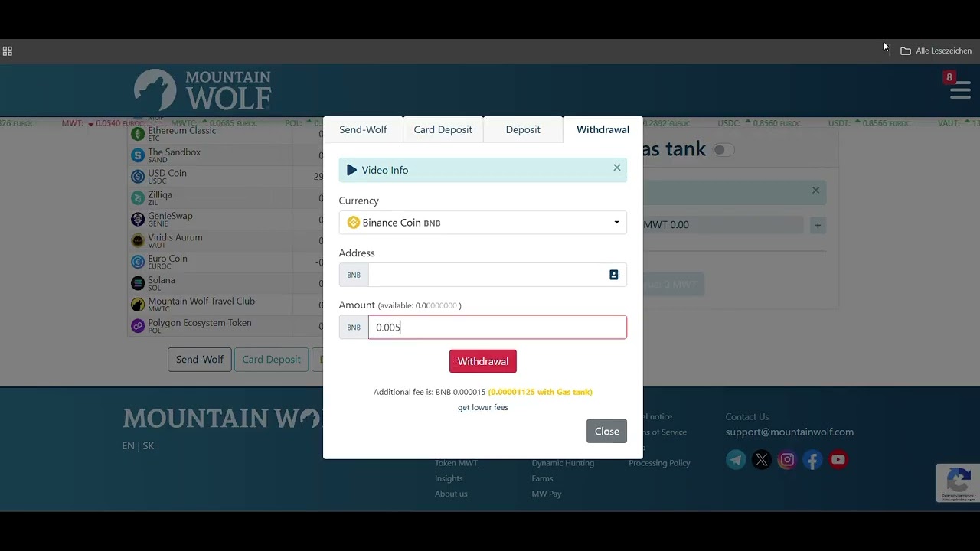Open the Telegram social icon
Image resolution: width=980 pixels, height=551 pixels.
(x=736, y=460)
